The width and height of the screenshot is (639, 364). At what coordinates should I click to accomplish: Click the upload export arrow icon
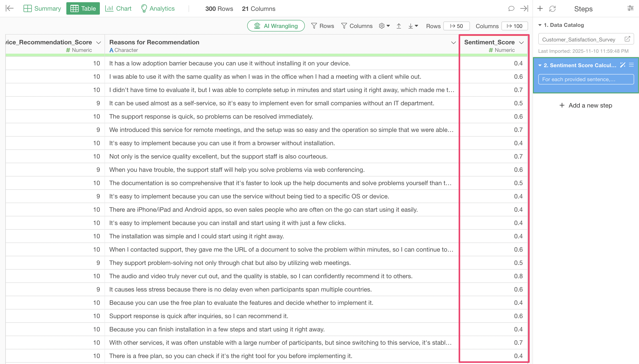(399, 26)
